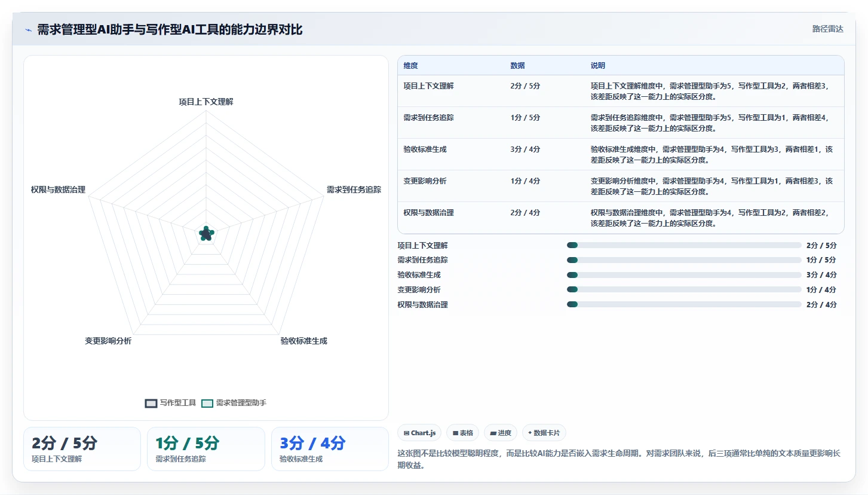Click the 验收标准生成 progress bar

(684, 275)
